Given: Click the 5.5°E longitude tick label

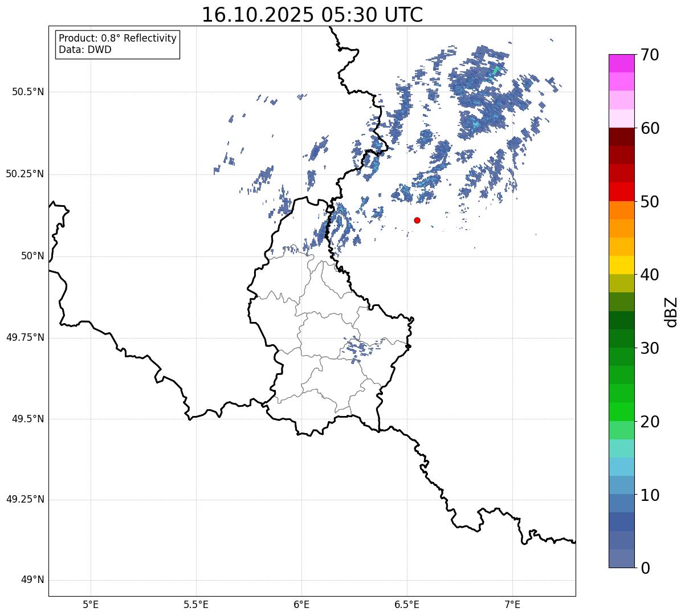Looking at the screenshot, I should coord(196,605).
